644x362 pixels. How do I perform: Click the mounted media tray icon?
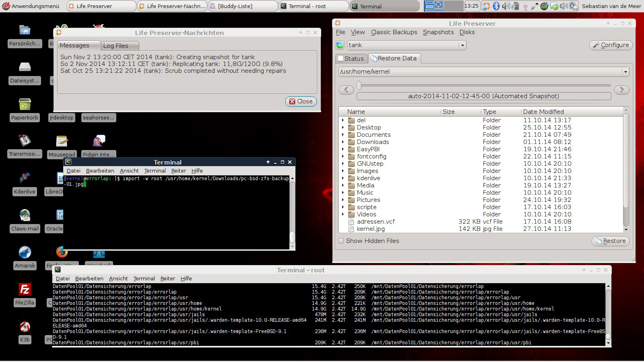coord(515,6)
